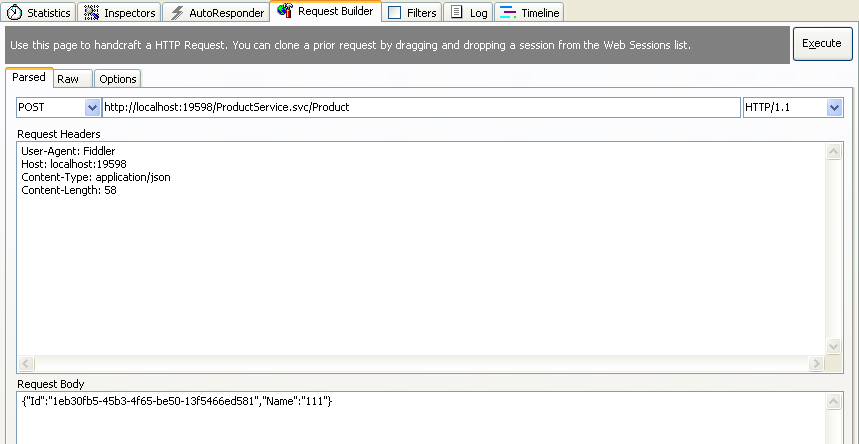Click the Inspectors tab icon

[x=91, y=13]
